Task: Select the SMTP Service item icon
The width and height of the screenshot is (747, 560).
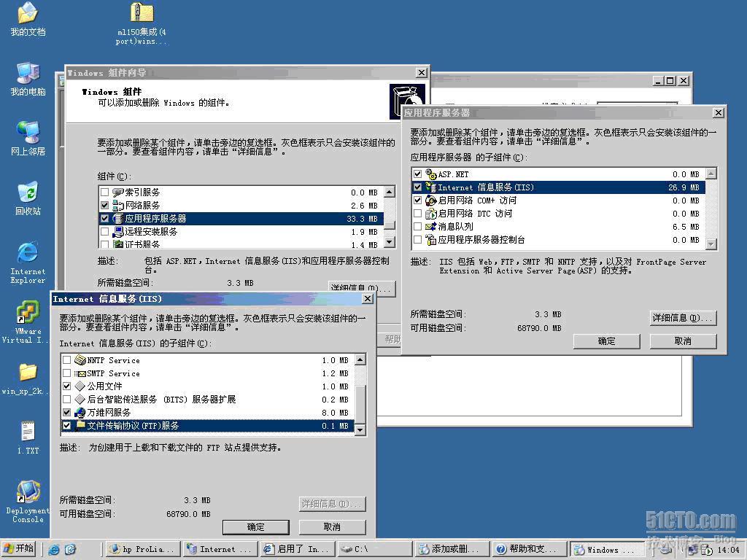Action: 80,373
